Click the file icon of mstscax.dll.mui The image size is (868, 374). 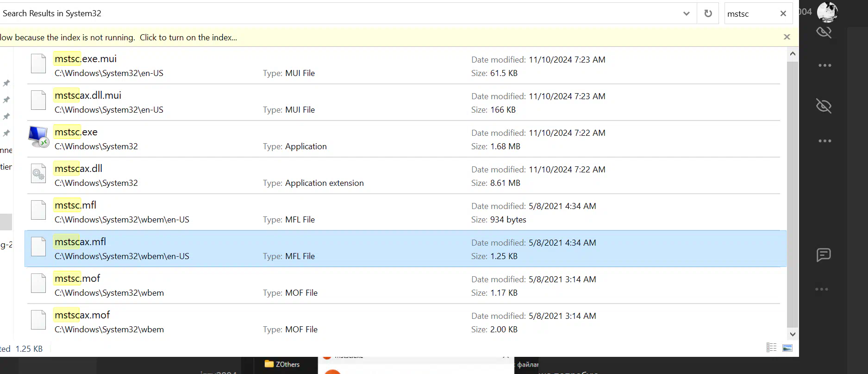38,100
